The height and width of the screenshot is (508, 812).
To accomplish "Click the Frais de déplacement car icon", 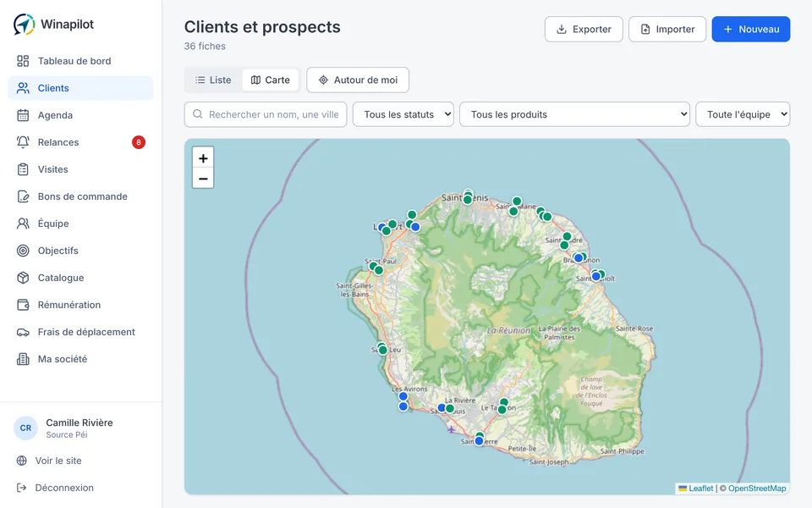I will coord(23,332).
